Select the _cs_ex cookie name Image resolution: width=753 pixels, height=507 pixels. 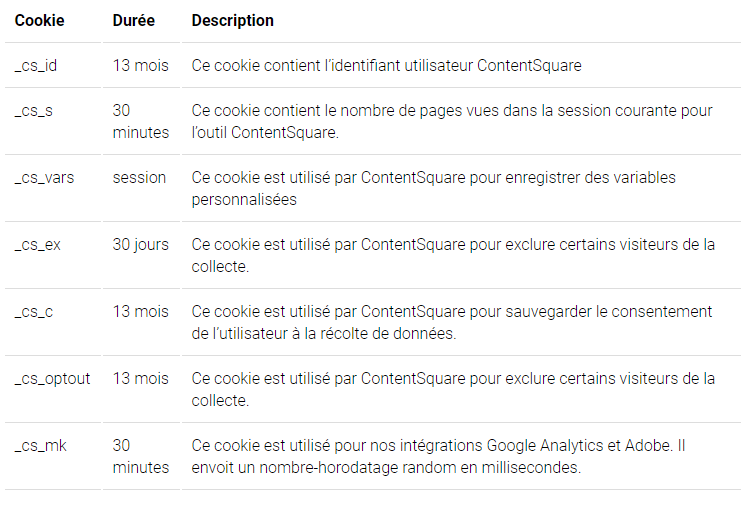37,245
